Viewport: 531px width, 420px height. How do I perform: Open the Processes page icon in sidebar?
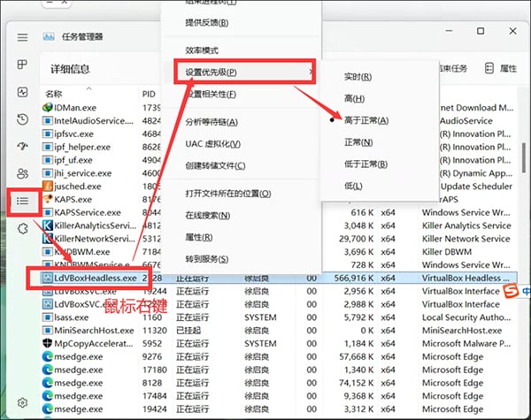[22, 65]
